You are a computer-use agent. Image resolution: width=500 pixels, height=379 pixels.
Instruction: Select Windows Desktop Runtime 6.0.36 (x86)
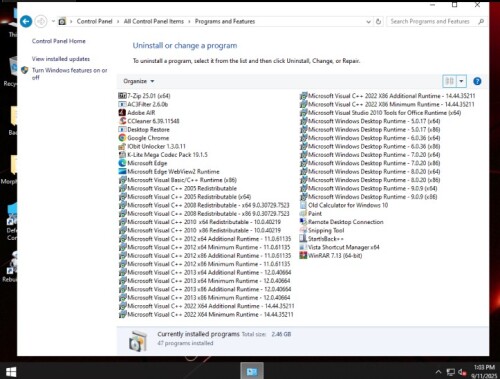point(370,146)
